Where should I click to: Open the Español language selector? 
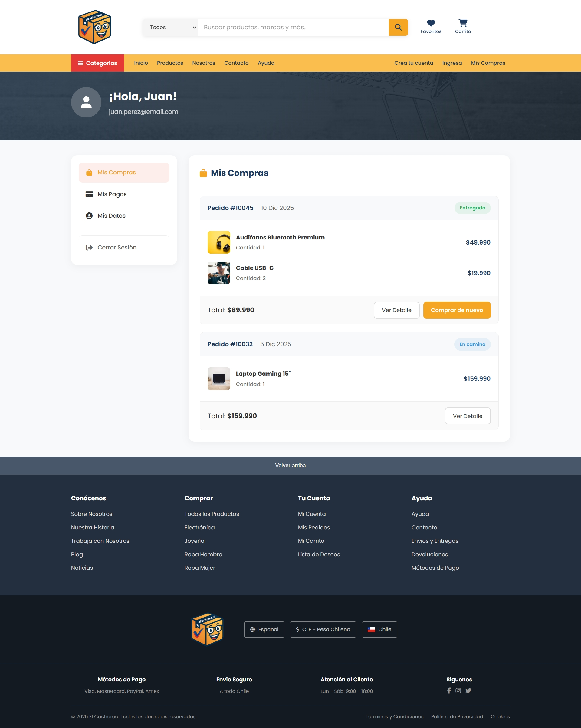(264, 629)
